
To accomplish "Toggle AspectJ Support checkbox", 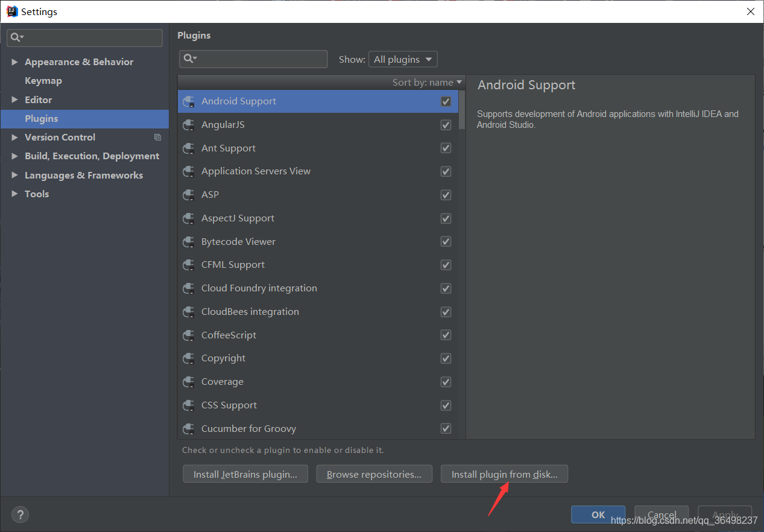I will (x=446, y=218).
